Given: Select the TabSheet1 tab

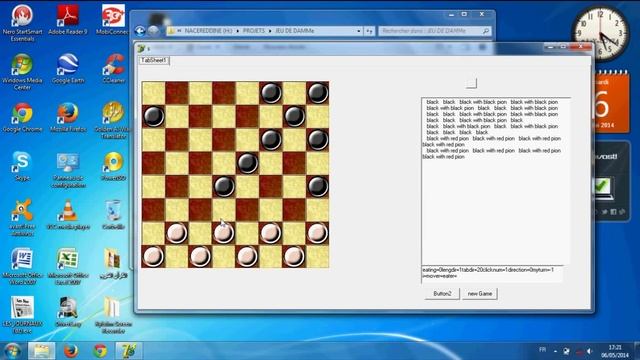Looking at the screenshot, I should tap(154, 60).
